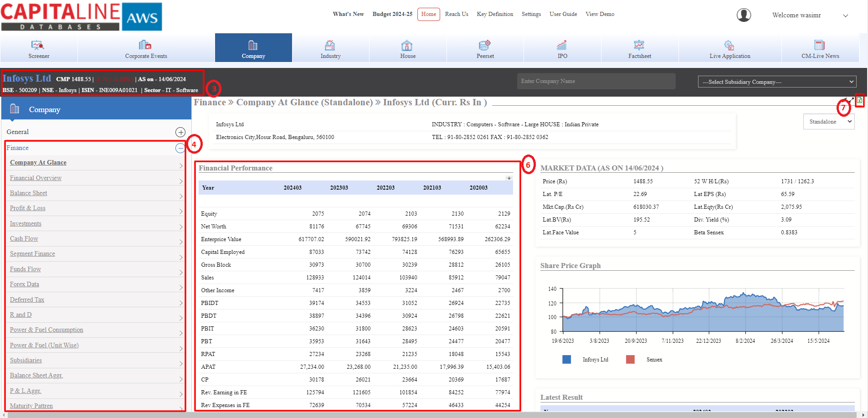Click the Finance section heading
The image size is (868, 418).
(17, 148)
